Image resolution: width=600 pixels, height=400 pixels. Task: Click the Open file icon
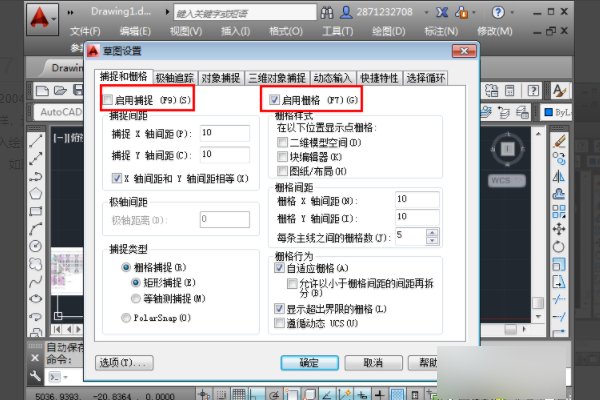tap(60, 91)
